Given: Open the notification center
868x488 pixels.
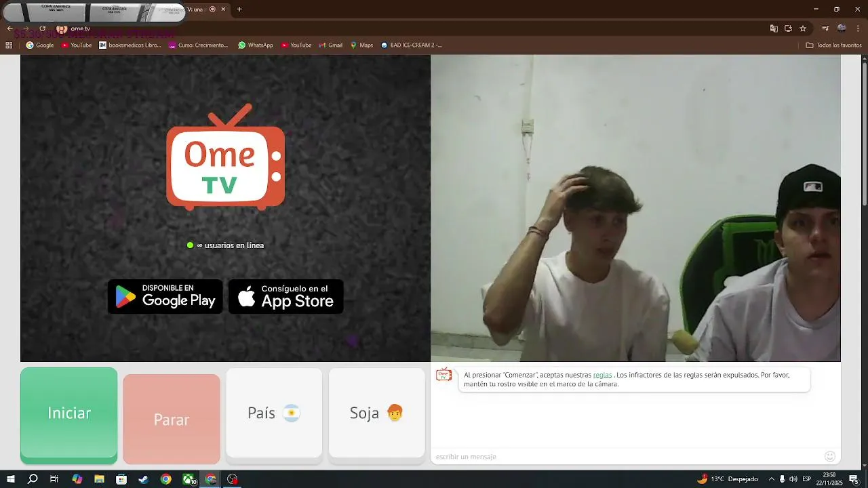Looking at the screenshot, I should point(854,479).
